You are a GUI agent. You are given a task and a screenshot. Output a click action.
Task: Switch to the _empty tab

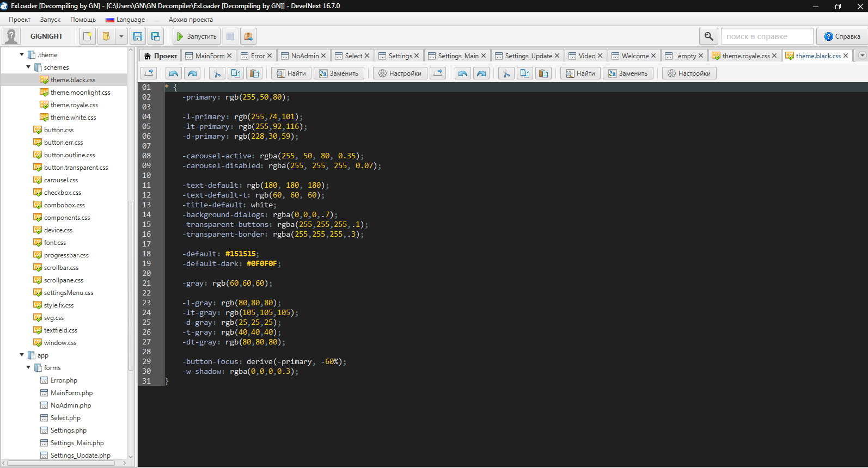pos(686,56)
